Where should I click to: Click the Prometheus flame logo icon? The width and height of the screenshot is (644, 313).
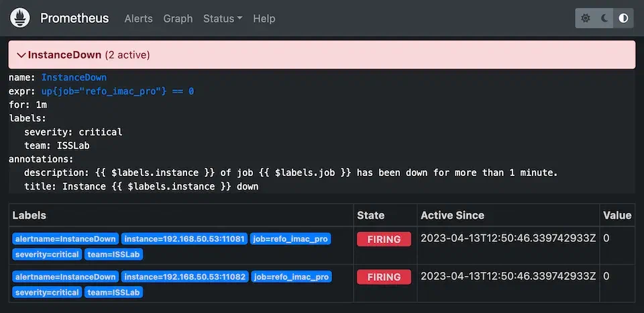pyautogui.click(x=20, y=18)
